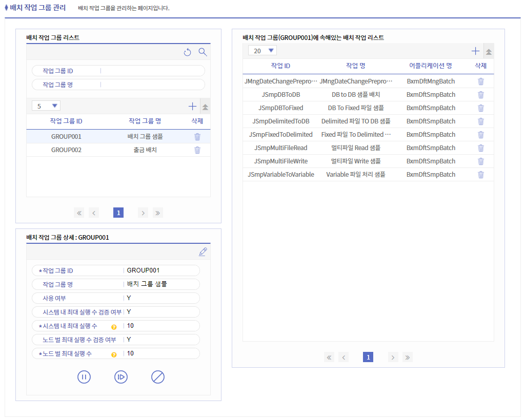Click the stop/prohibit circular button
525x420 pixels.
[158, 377]
